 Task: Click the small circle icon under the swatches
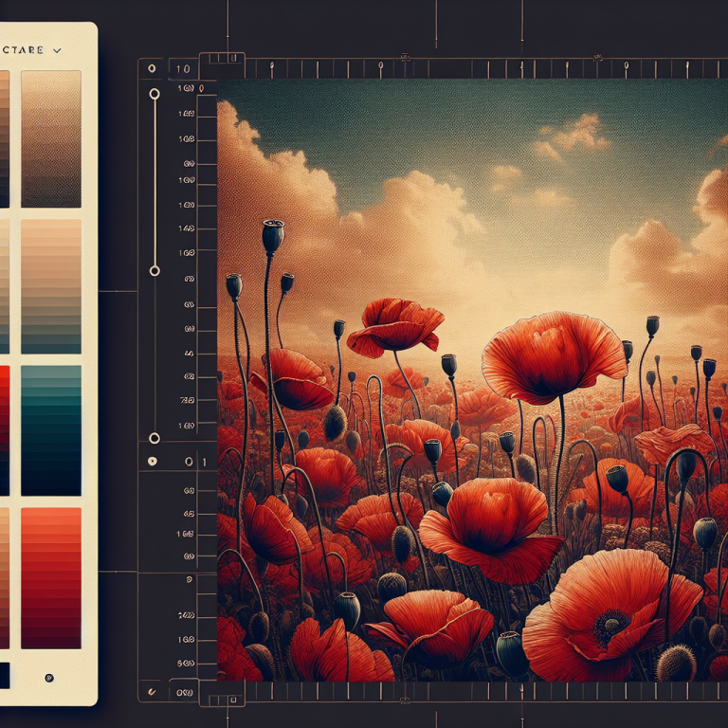pos(49,678)
